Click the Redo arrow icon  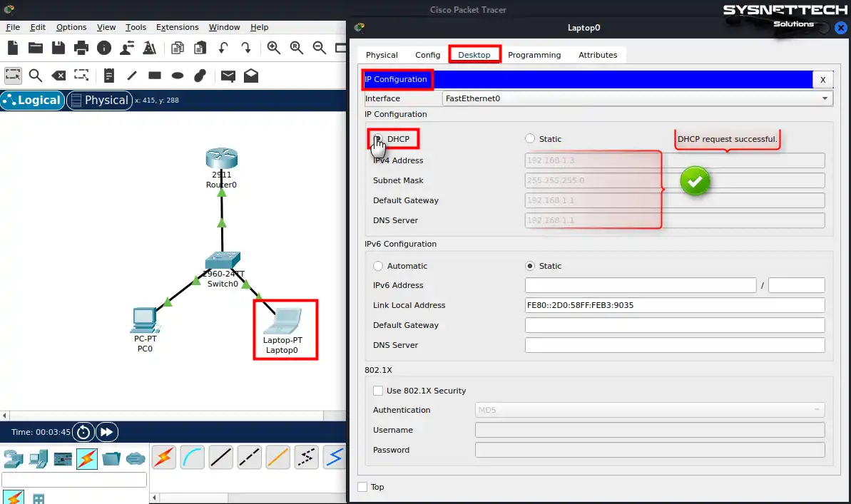[246, 48]
